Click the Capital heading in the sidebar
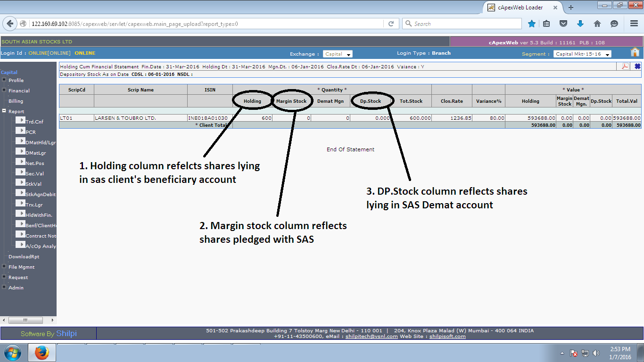The image size is (644, 362). pos(9,72)
